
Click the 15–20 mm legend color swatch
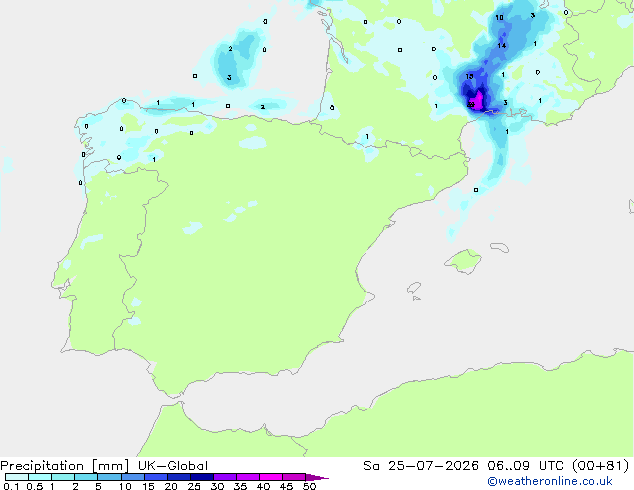tap(155, 477)
